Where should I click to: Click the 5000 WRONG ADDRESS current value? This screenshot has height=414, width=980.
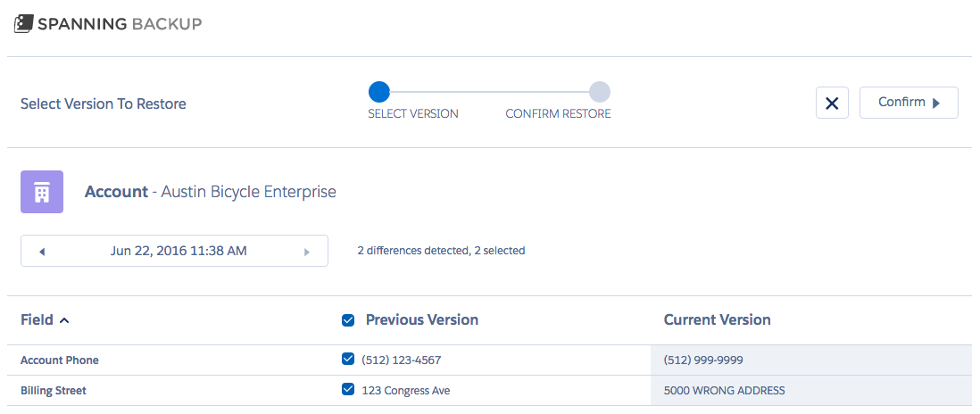(x=725, y=391)
